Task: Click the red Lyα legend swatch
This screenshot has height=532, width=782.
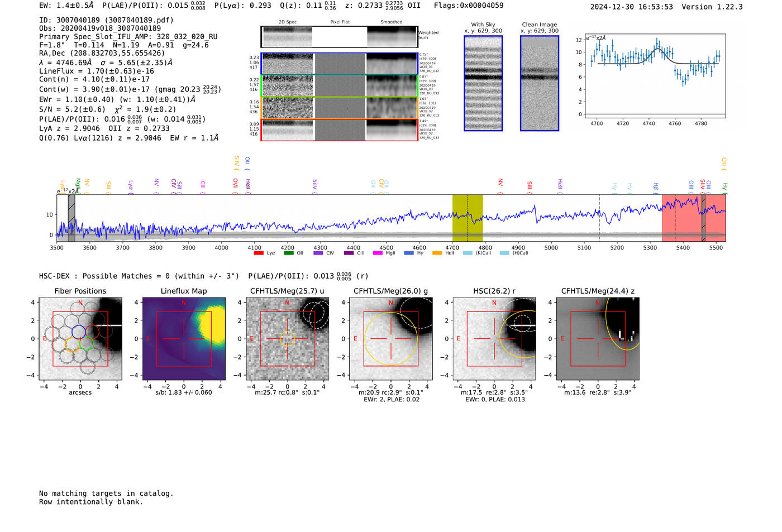Action: click(x=259, y=253)
